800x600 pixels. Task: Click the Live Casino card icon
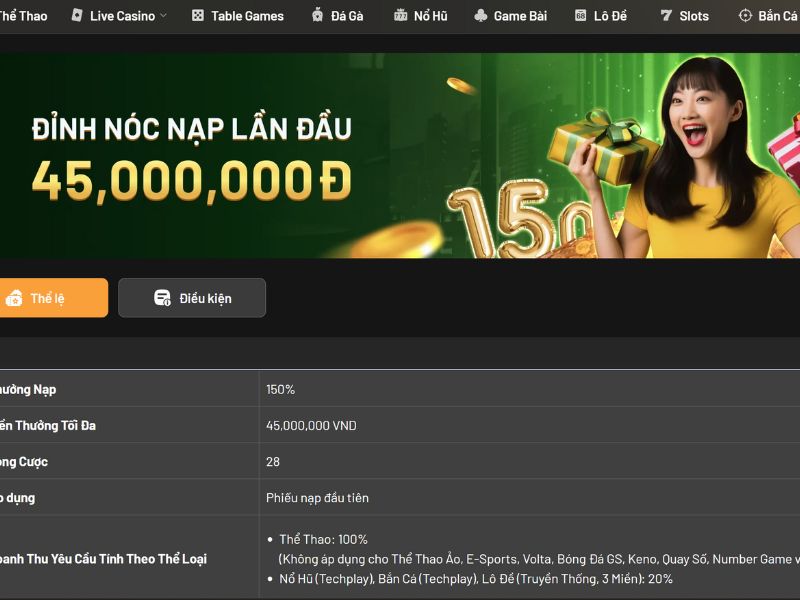[77, 15]
